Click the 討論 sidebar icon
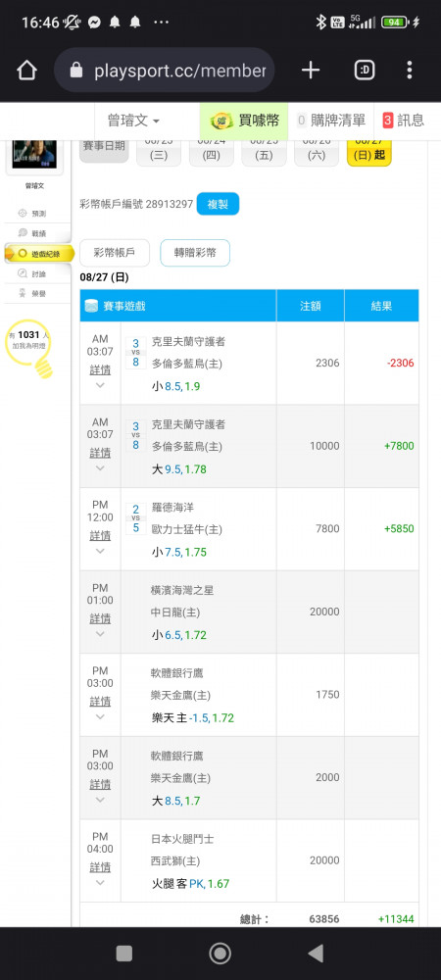The image size is (441, 980). [x=24, y=273]
